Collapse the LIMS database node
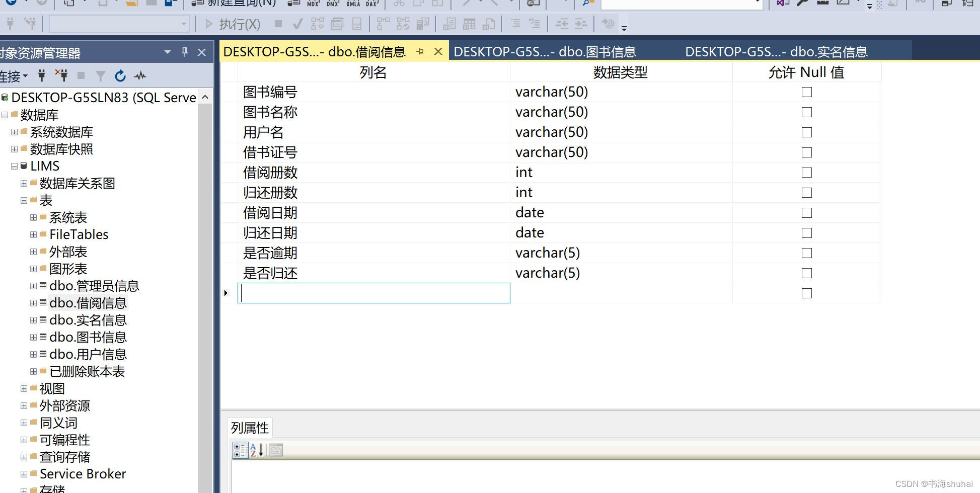The width and height of the screenshot is (980, 493). (x=14, y=166)
